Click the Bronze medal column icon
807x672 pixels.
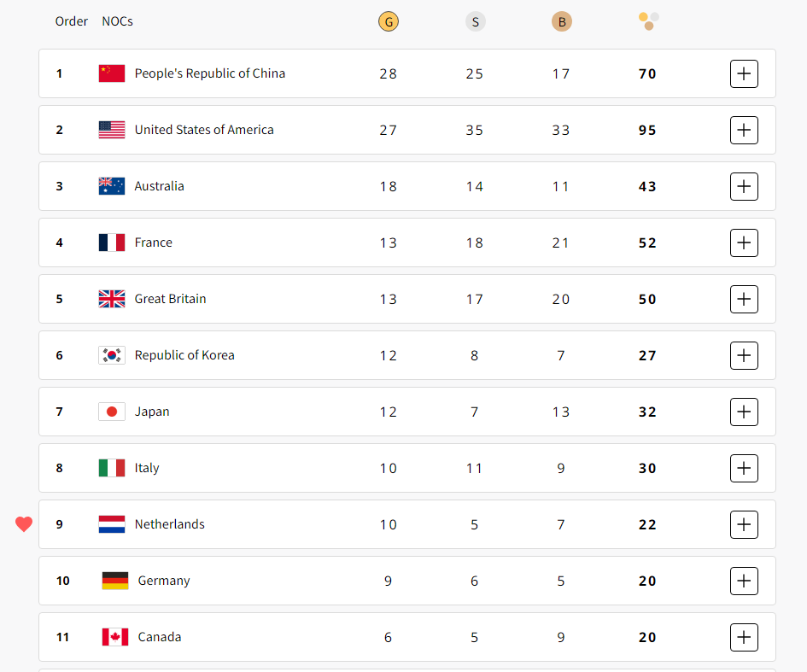point(562,21)
